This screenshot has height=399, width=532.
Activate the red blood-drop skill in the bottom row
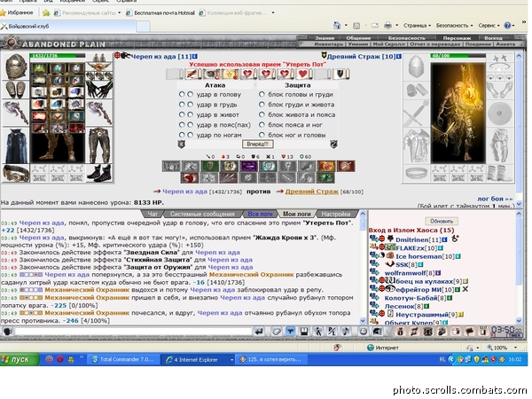click(190, 178)
